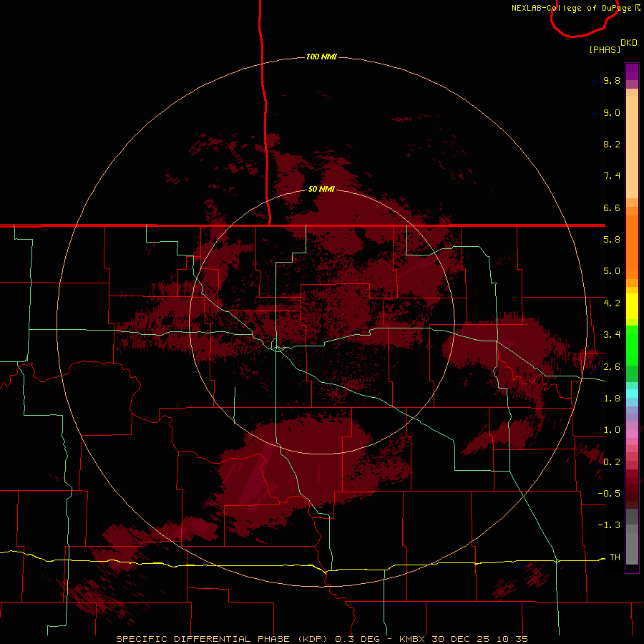This screenshot has height=644, width=644.
Task: Click the purple swatch atop the color scale
Action: tap(632, 72)
